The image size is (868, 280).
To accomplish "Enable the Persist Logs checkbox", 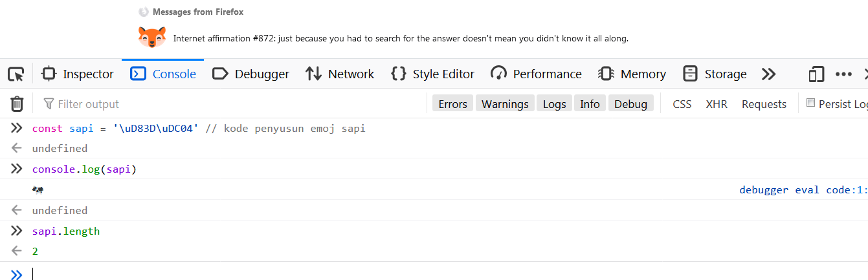I will click(810, 103).
